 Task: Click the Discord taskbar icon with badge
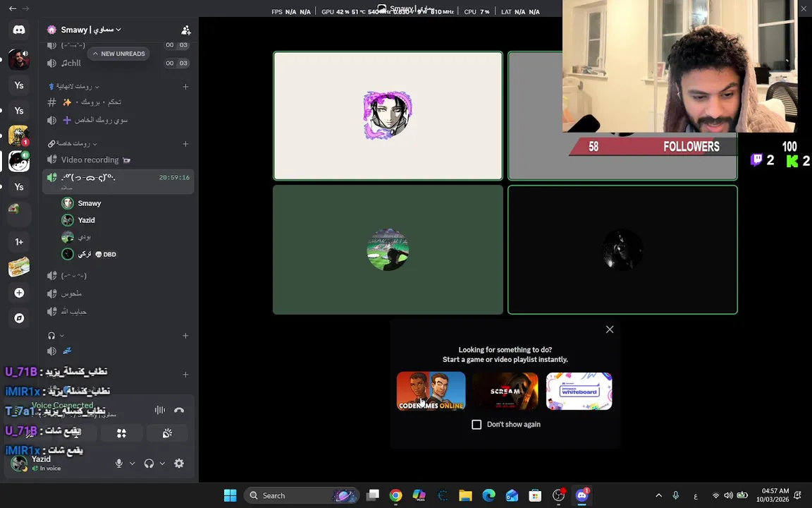tap(582, 495)
